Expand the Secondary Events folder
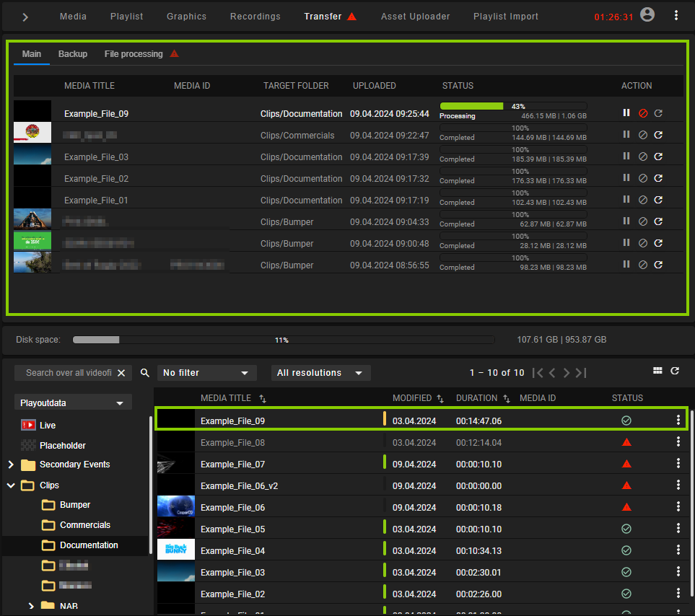Image resolution: width=695 pixels, height=616 pixels. 10,465
